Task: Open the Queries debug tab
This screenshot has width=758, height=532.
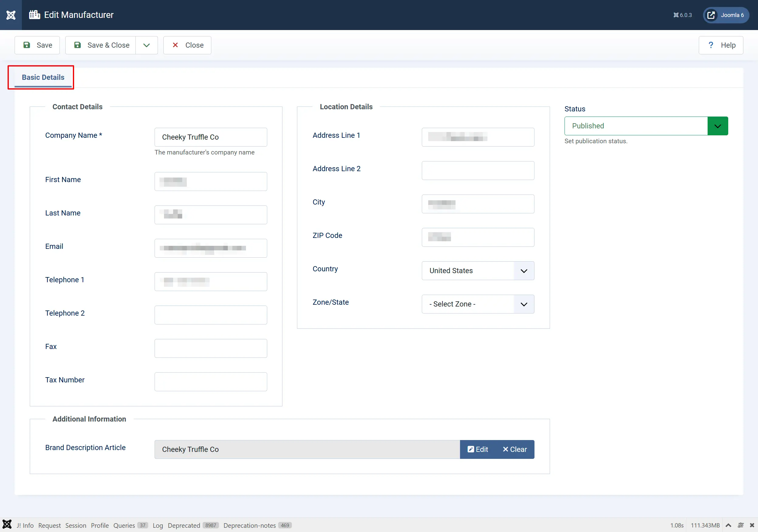Action: click(x=130, y=525)
